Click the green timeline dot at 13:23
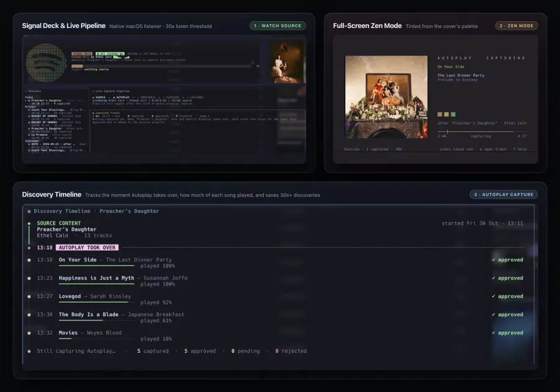Image resolution: width=560 pixels, height=392 pixels. tap(29, 278)
